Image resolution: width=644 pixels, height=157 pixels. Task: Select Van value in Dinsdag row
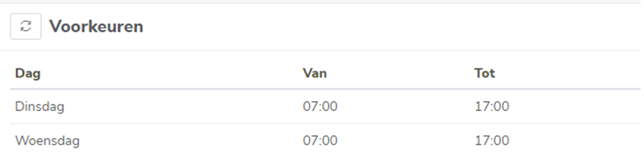320,106
